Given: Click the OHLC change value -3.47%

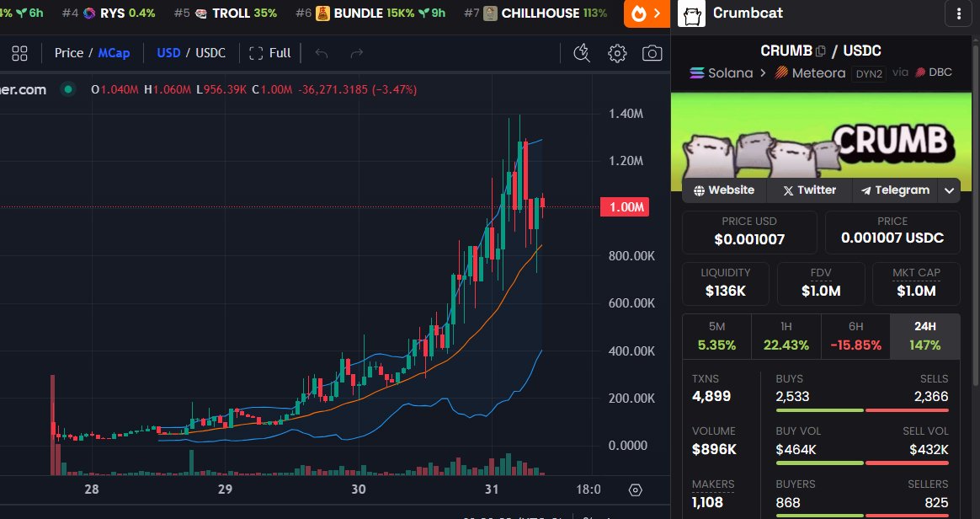Looking at the screenshot, I should 394,89.
